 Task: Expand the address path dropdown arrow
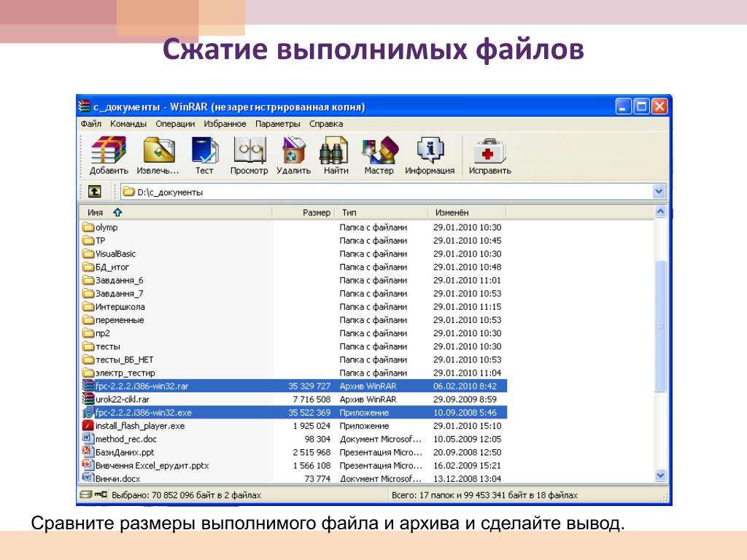pyautogui.click(x=659, y=192)
